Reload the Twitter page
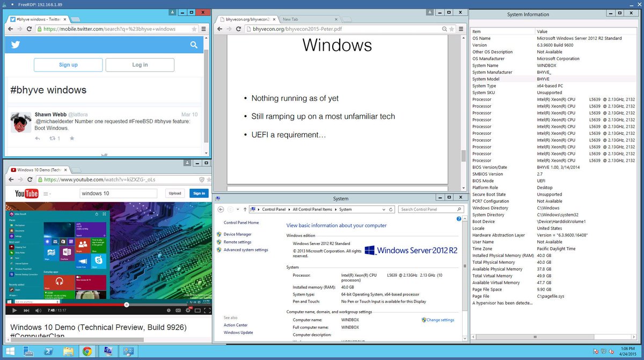Viewport: 644px width, 360px height. coord(30,29)
